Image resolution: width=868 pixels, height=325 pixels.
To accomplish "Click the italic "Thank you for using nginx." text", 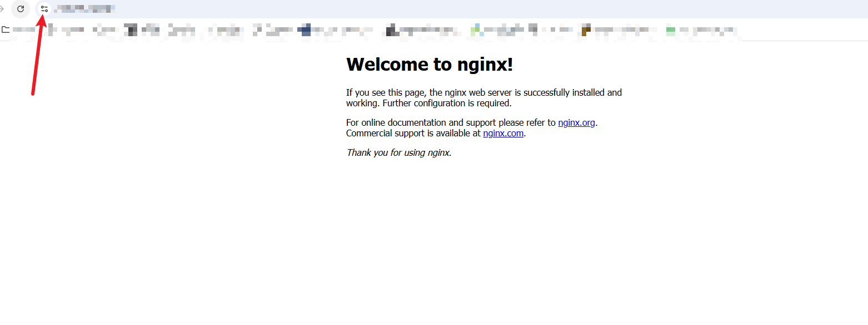I will coord(398,152).
